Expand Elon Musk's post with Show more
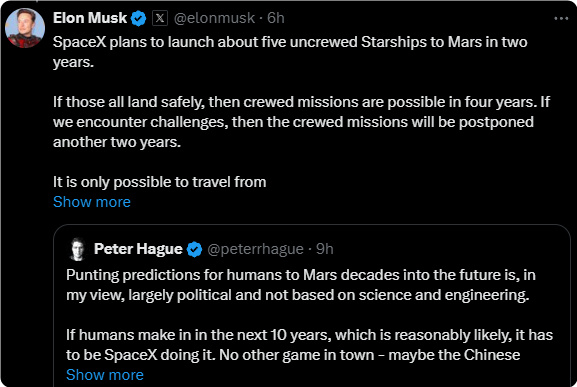The width and height of the screenshot is (577, 387). tap(92, 202)
